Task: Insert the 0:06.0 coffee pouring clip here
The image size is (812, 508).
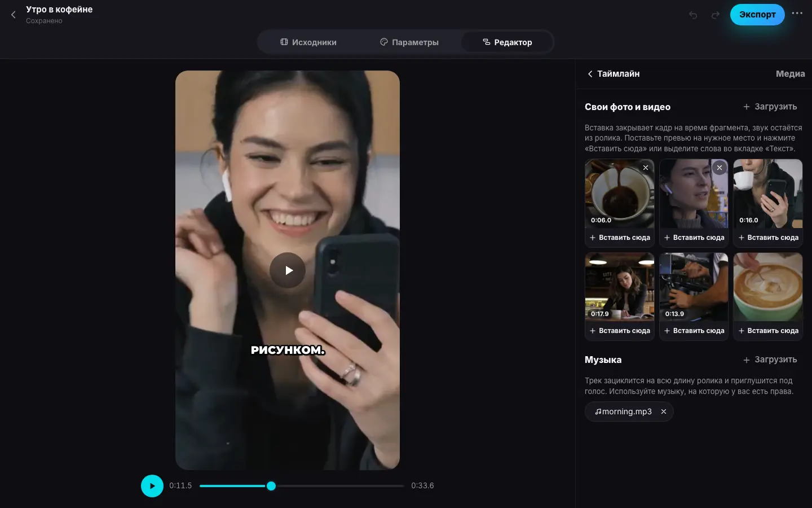Action: coord(620,238)
